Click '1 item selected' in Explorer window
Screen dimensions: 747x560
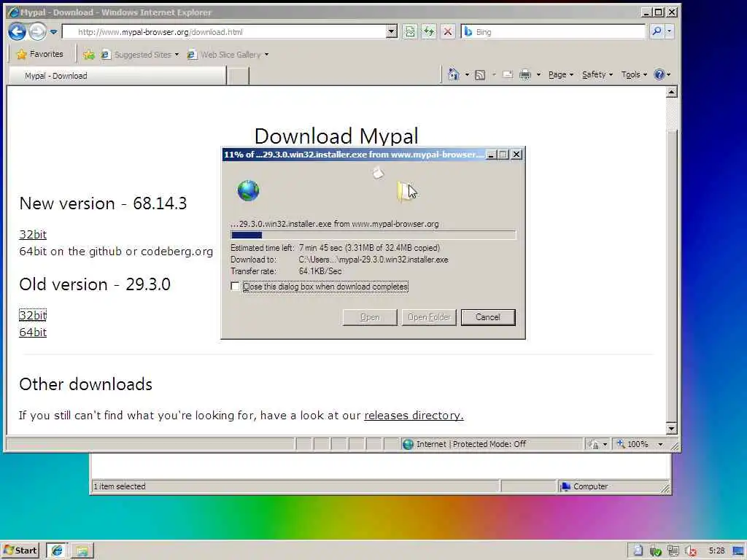coord(119,486)
